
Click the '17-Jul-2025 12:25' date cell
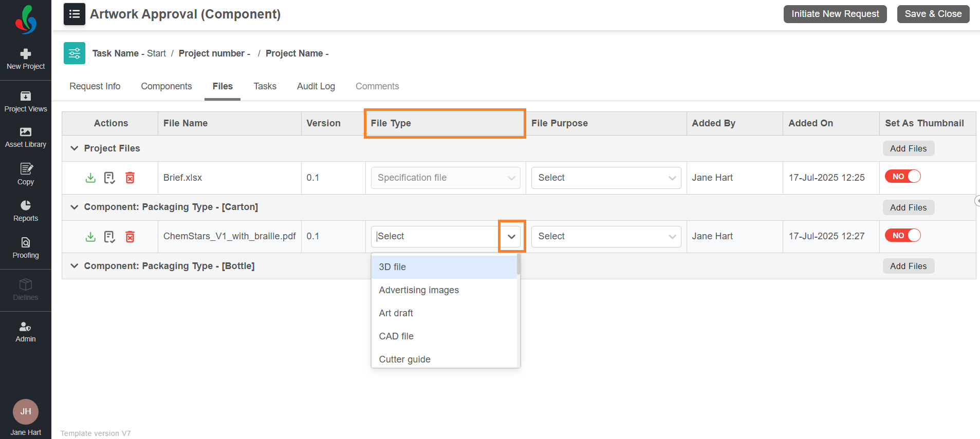click(x=826, y=178)
